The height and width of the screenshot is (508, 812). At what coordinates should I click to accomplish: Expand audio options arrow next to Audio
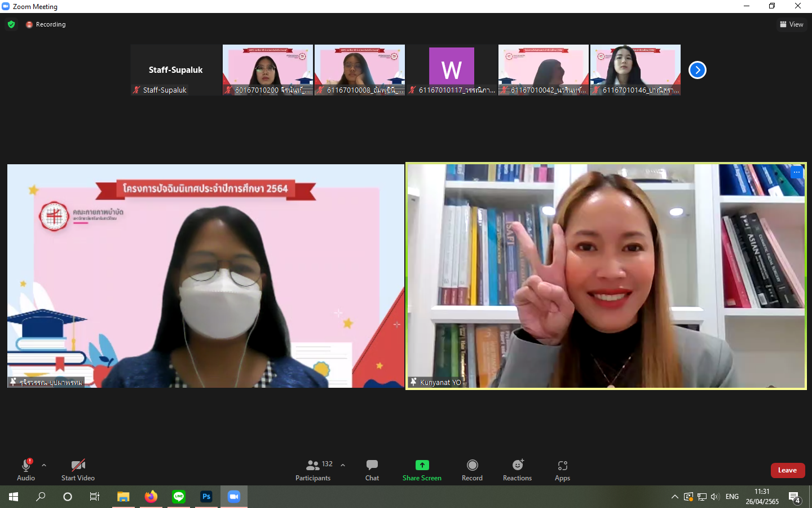tap(44, 465)
